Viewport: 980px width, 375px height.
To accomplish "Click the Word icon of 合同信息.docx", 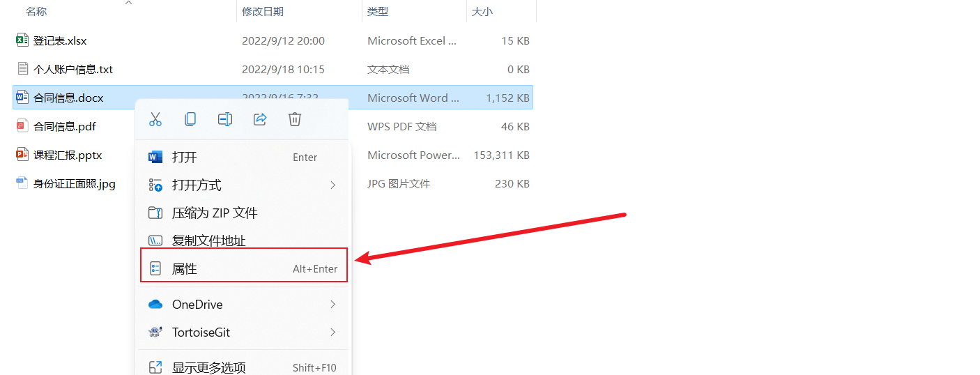I will pos(22,98).
